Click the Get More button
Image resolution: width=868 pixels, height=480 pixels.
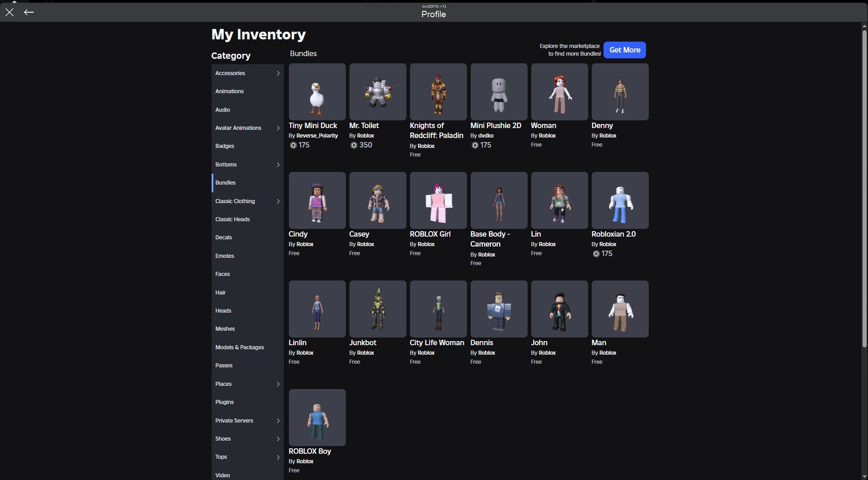(624, 50)
